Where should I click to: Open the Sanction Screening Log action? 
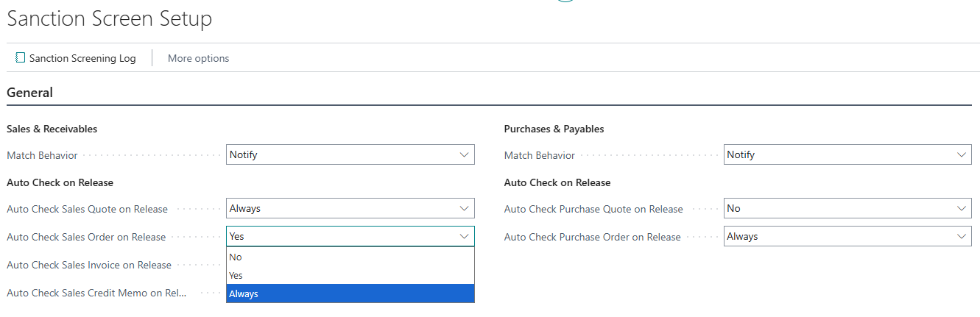76,58
